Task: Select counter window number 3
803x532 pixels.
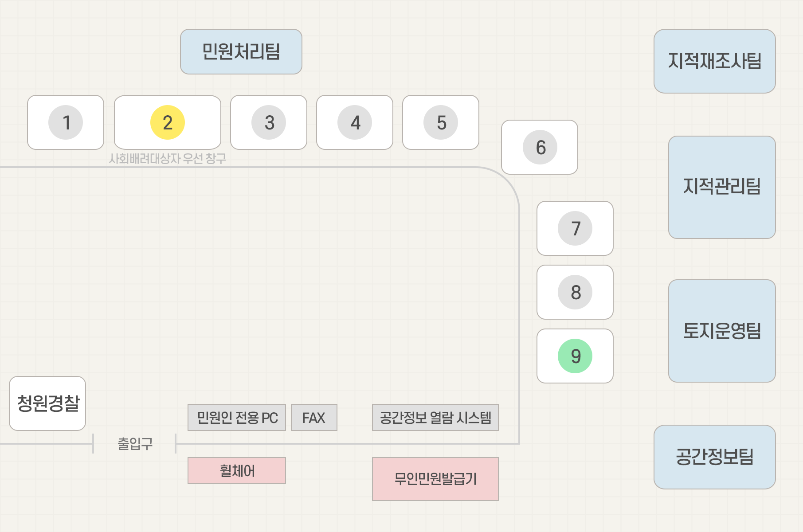Action: 269,122
